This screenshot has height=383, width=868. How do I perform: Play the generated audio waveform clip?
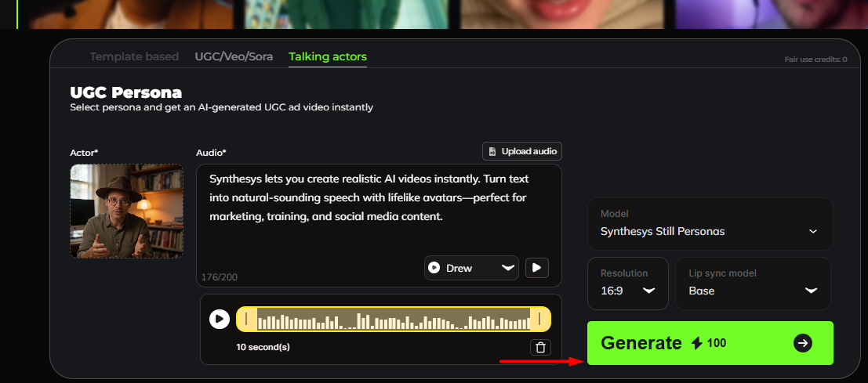pyautogui.click(x=220, y=319)
